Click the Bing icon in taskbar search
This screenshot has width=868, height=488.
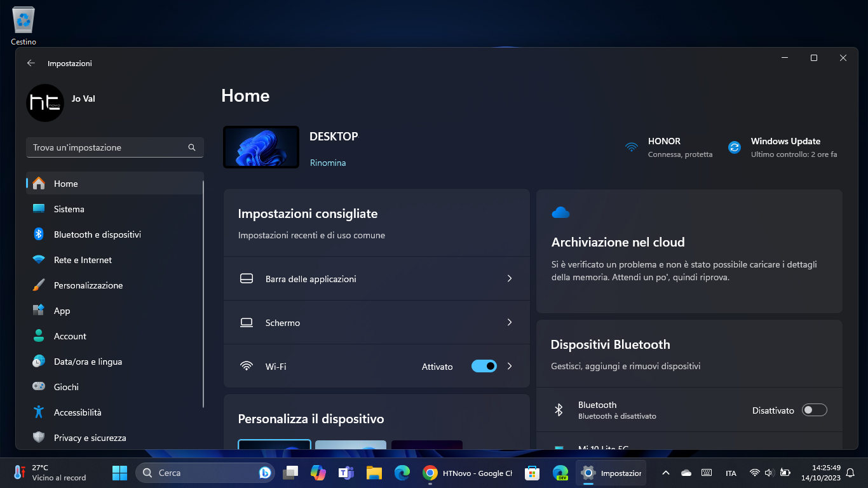tap(265, 473)
